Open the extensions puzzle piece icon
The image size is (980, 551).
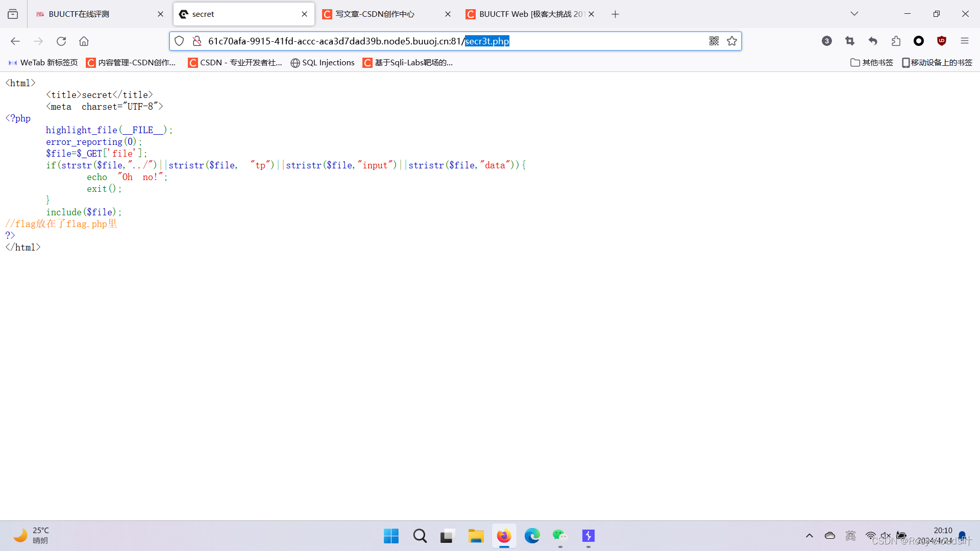896,41
